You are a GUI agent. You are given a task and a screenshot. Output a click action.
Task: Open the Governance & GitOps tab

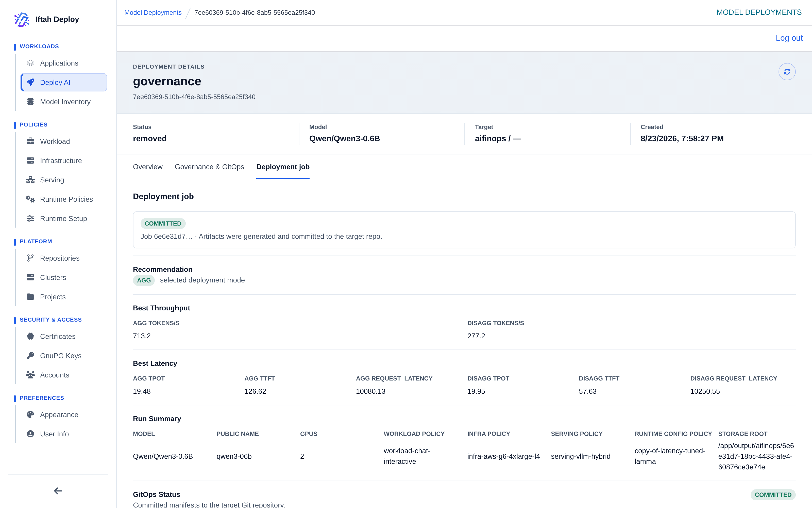tap(209, 167)
